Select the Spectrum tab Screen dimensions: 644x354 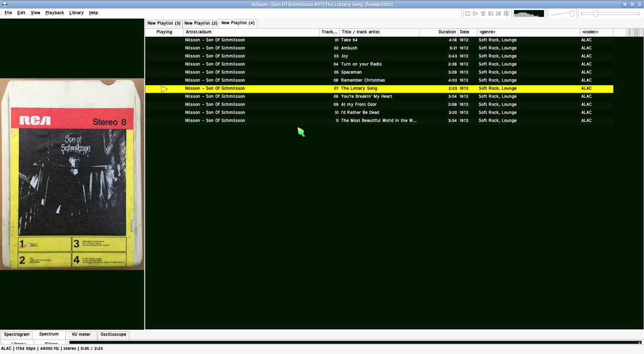[49, 334]
